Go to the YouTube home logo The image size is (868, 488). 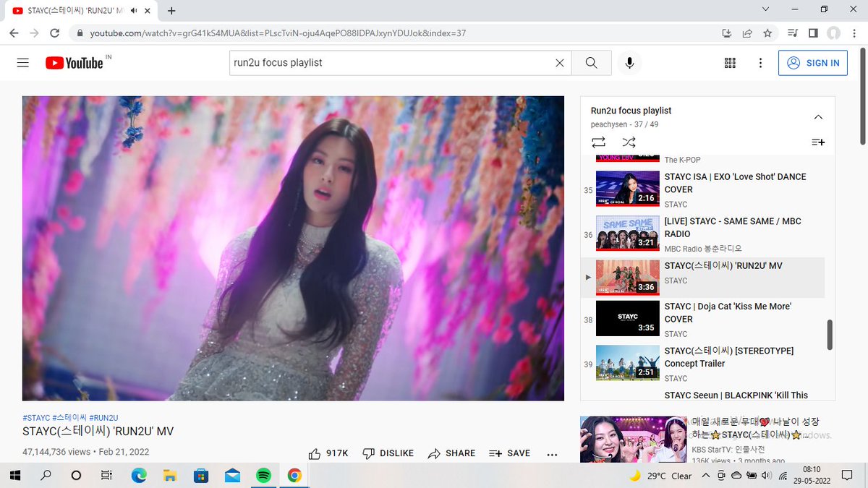tap(75, 63)
